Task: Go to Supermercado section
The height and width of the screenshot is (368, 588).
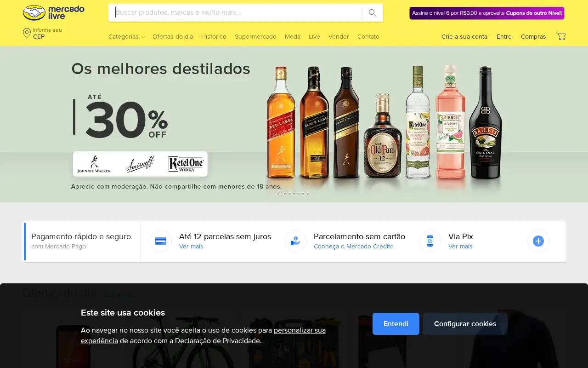Action: click(x=255, y=37)
